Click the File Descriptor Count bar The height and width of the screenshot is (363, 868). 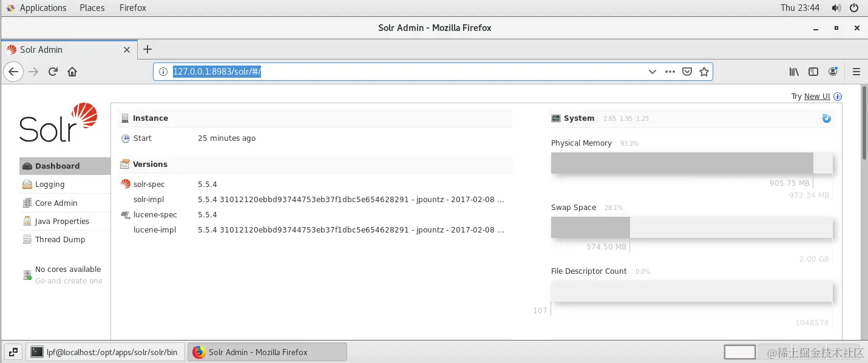pyautogui.click(x=692, y=291)
